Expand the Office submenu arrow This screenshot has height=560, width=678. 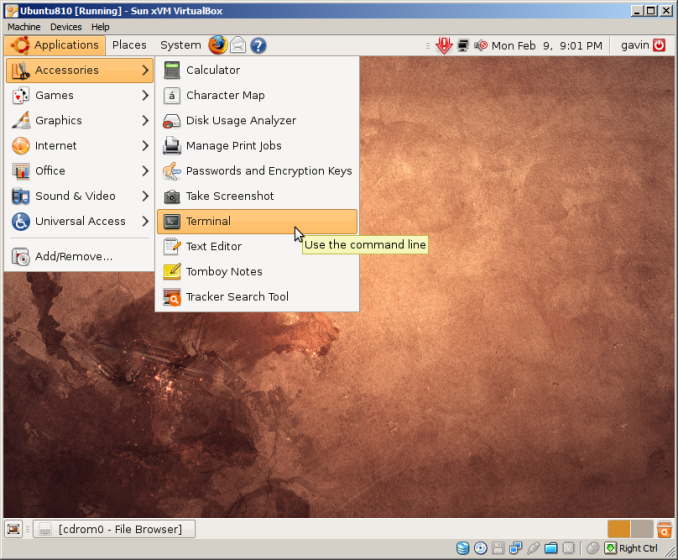pyautogui.click(x=145, y=171)
